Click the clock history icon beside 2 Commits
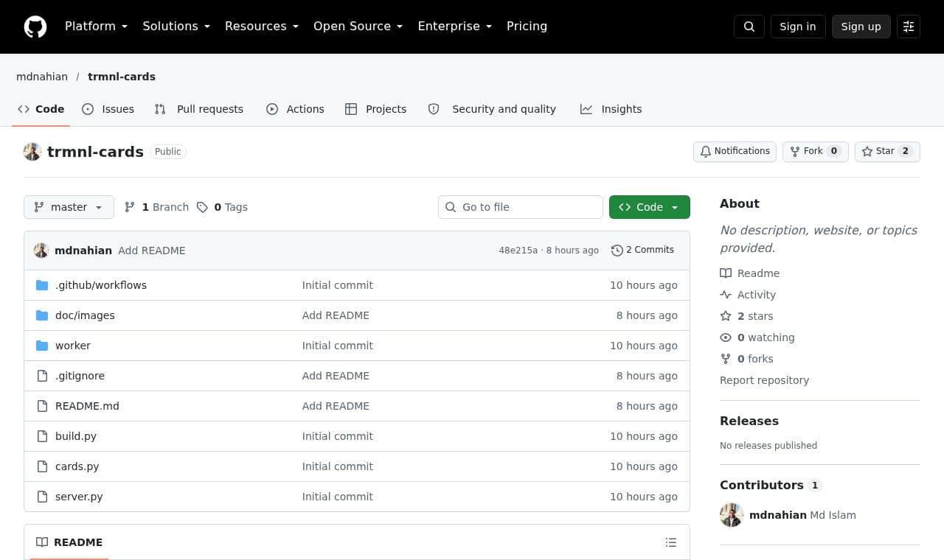The height and width of the screenshot is (560, 944). (x=617, y=251)
